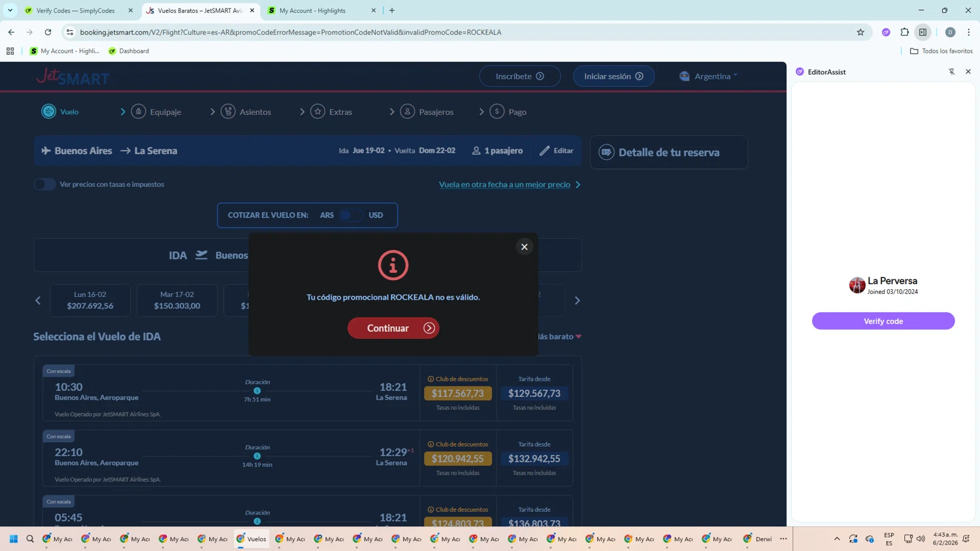Click La Perversa profile avatar
Viewport: 980px width, 551px height.
coord(857,285)
